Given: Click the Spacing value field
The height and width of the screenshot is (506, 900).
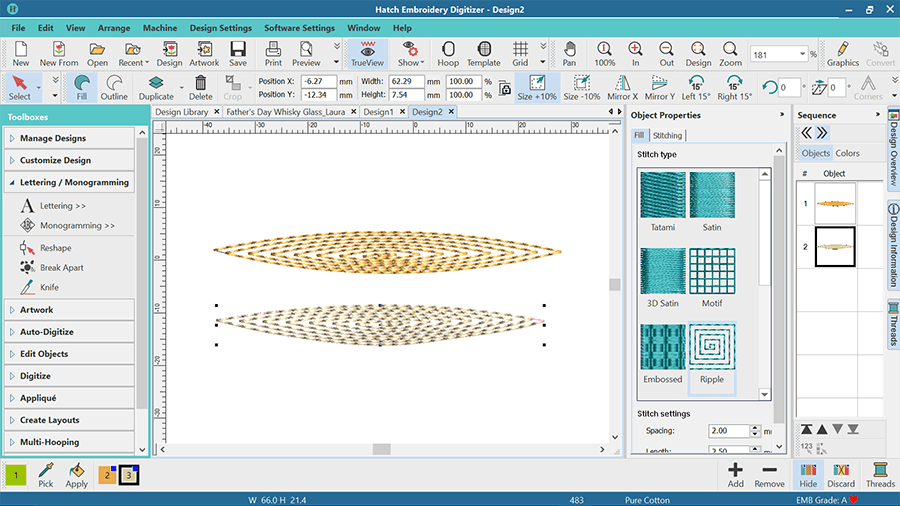Looking at the screenshot, I should 728,431.
